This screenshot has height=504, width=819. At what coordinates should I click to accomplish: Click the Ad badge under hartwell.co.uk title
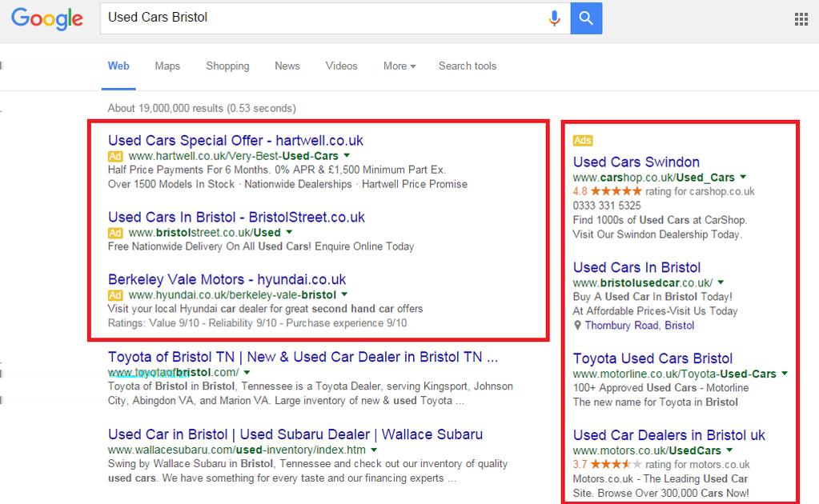[115, 156]
